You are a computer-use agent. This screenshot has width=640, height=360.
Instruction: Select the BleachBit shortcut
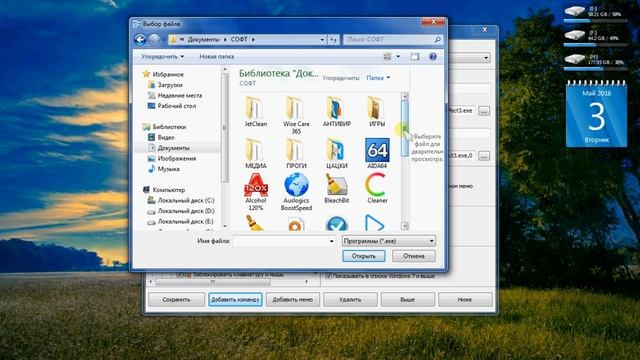[337, 188]
